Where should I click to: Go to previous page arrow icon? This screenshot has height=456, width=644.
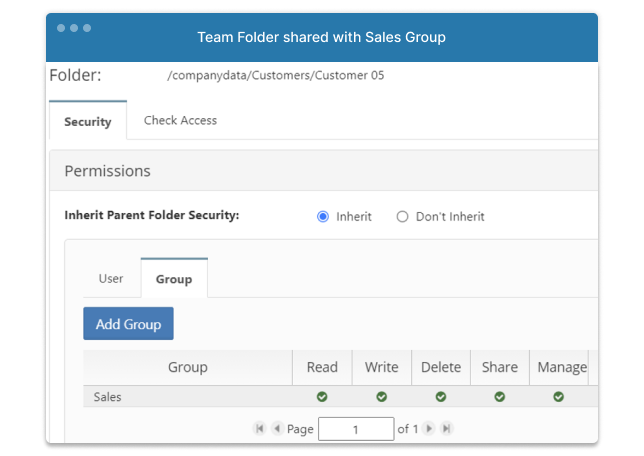tap(278, 428)
